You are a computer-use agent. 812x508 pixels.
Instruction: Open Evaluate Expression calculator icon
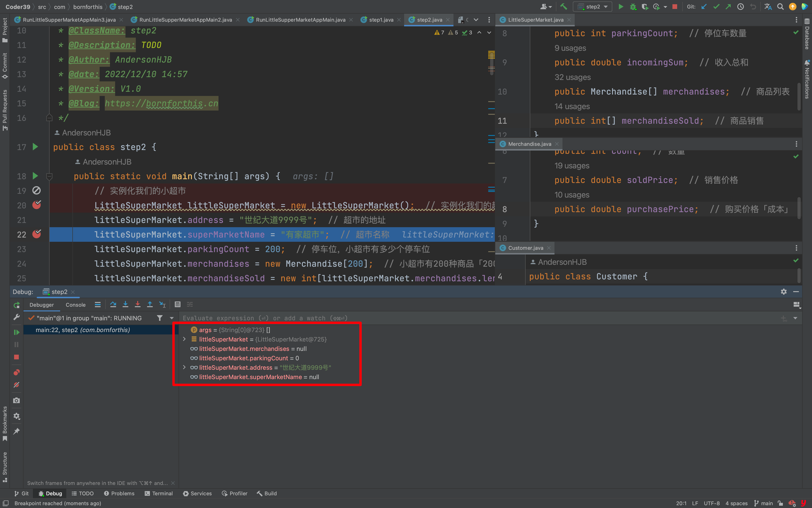pyautogui.click(x=177, y=304)
